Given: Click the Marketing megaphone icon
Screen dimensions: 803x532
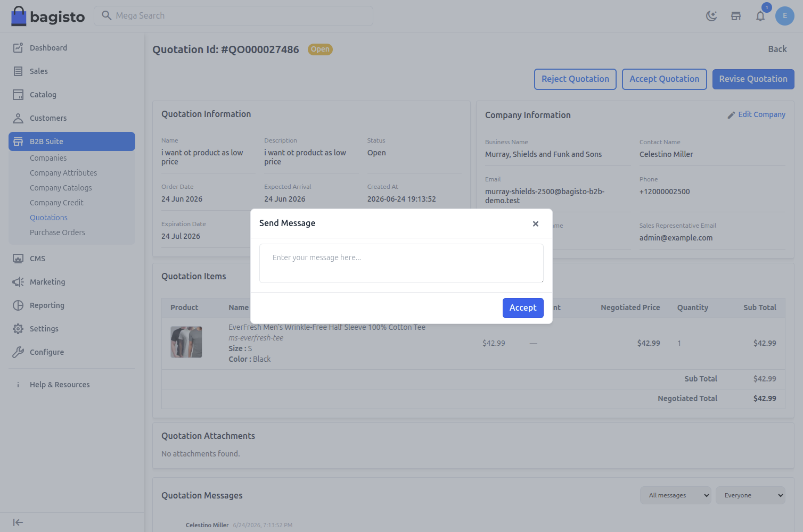Looking at the screenshot, I should (x=18, y=282).
